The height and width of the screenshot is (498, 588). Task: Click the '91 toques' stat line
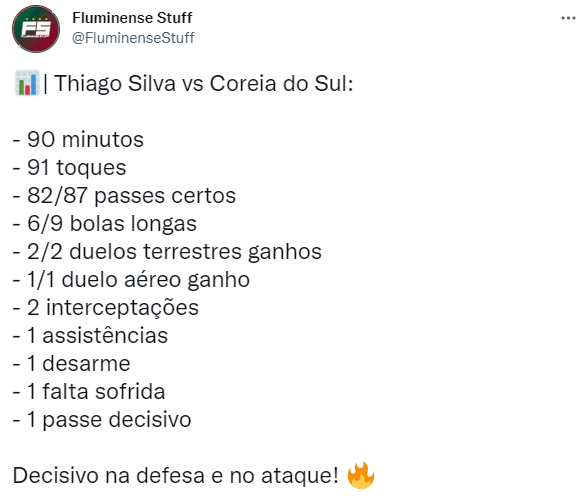(x=69, y=167)
